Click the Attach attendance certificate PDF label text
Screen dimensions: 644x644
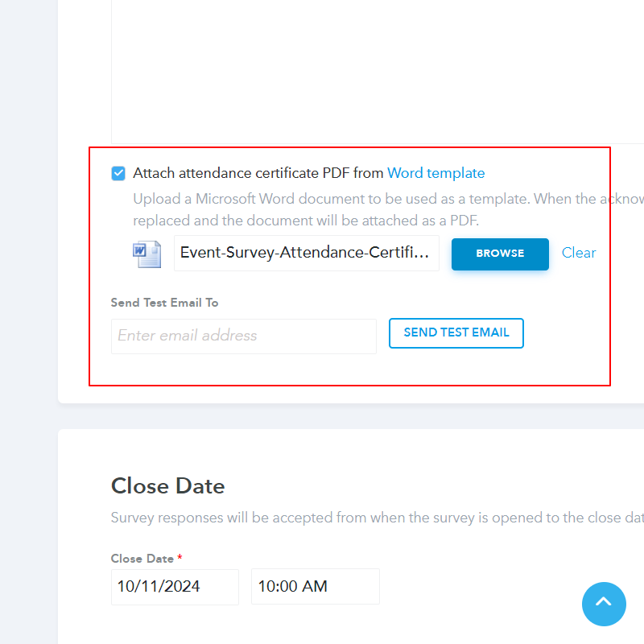tap(258, 173)
